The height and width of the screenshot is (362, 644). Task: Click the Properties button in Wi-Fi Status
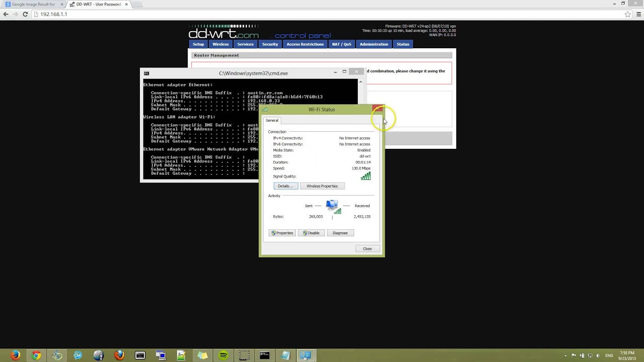pos(282,233)
